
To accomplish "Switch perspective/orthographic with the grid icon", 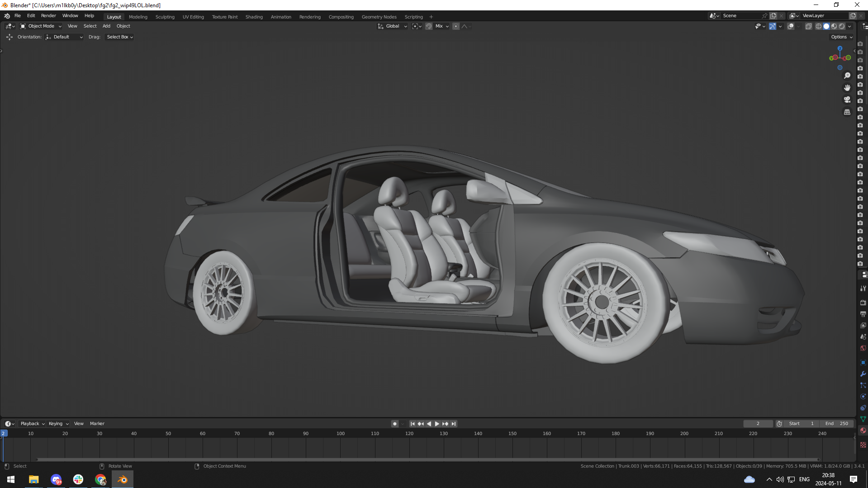I will coord(847,112).
